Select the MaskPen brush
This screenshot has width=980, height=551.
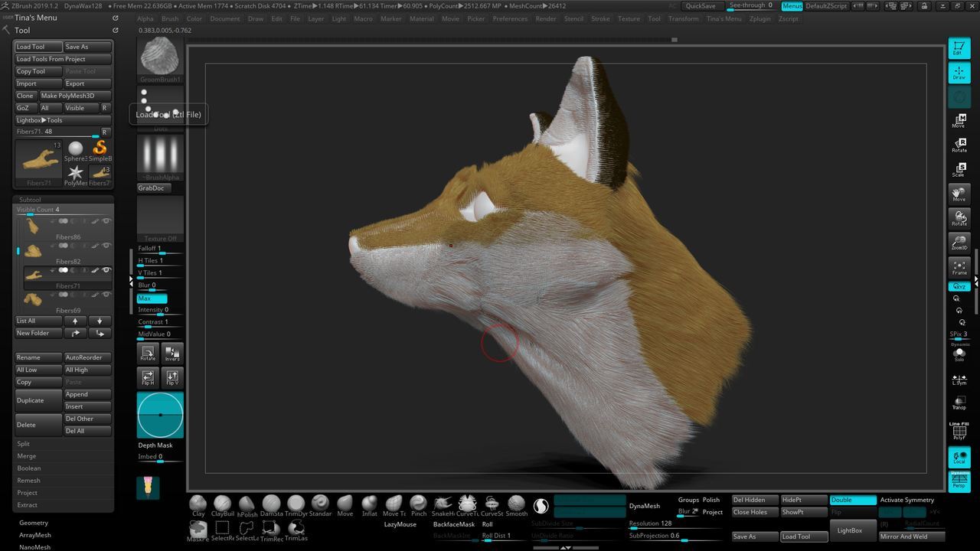click(198, 530)
